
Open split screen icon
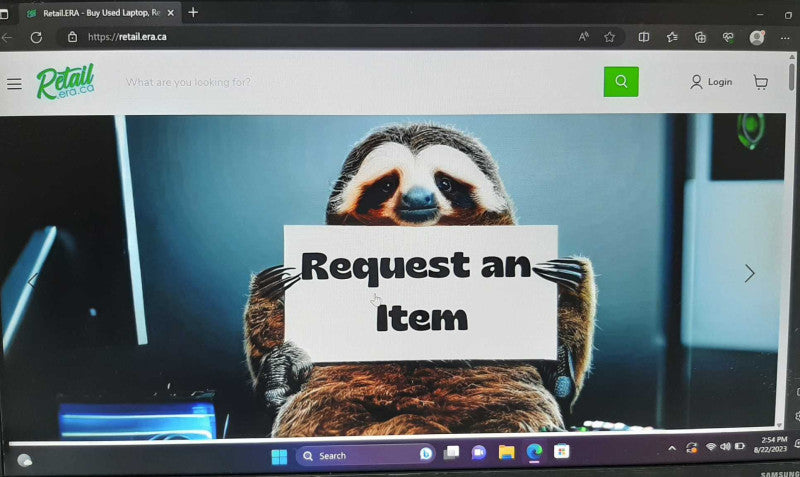click(644, 37)
